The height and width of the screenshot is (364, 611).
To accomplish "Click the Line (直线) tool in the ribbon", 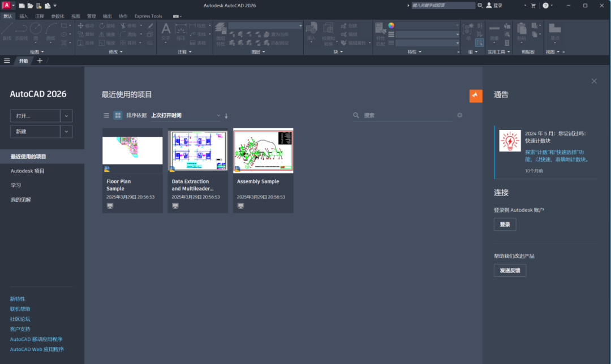I will [x=7, y=31].
